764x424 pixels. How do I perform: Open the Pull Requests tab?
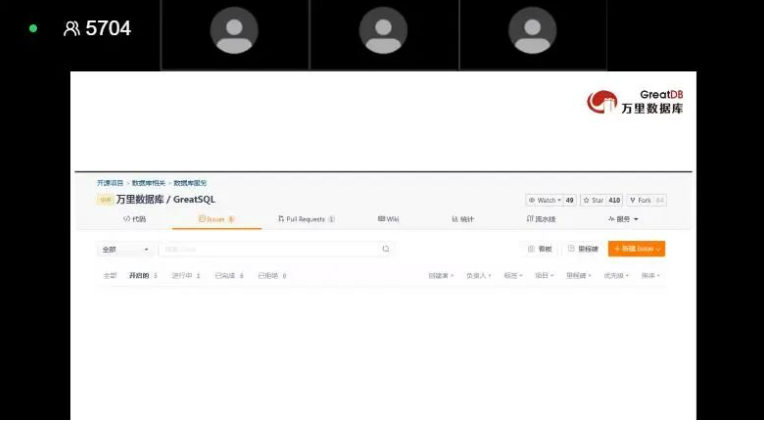pyautogui.click(x=306, y=219)
